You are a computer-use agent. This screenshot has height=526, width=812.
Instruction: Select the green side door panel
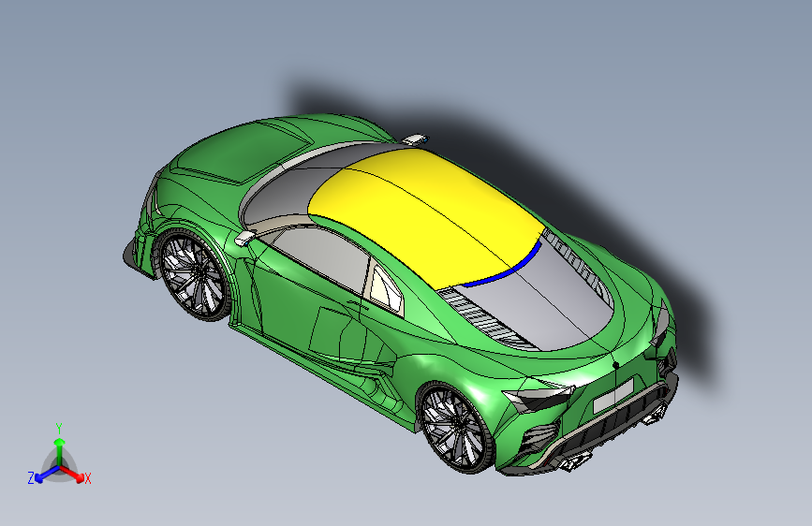point(305,305)
